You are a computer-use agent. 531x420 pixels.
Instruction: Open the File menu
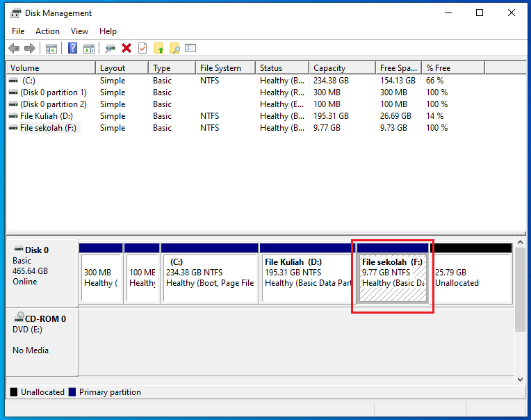tap(18, 31)
